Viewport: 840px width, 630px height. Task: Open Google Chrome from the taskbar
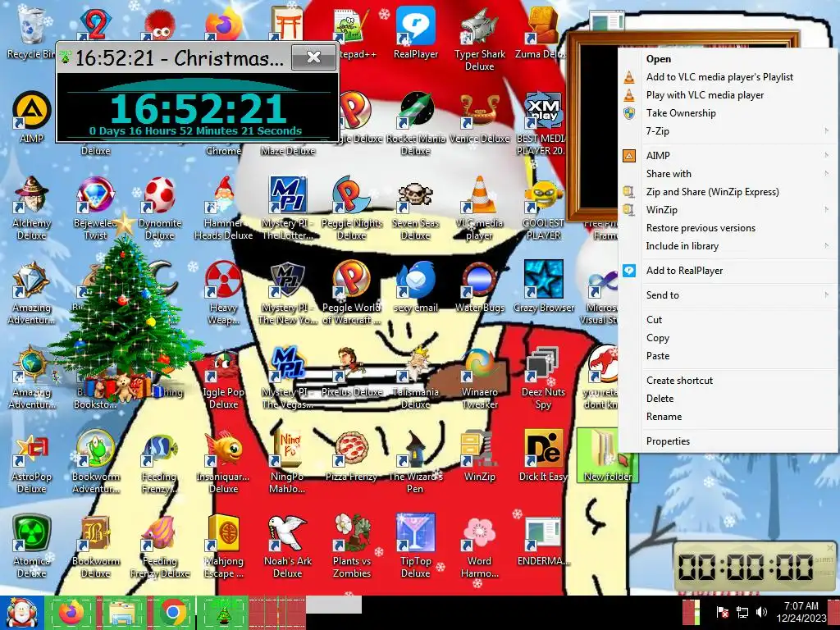pyautogui.click(x=172, y=613)
